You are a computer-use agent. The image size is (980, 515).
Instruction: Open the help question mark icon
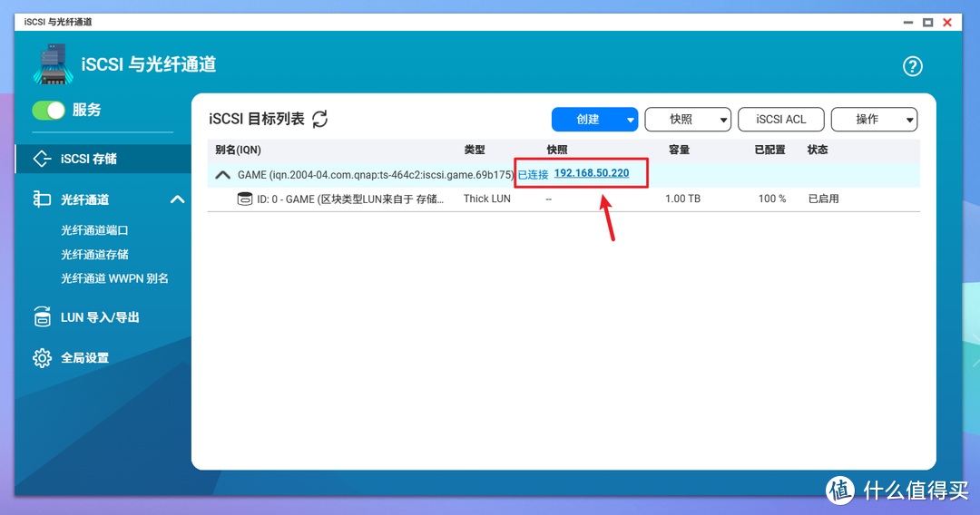pos(913,66)
